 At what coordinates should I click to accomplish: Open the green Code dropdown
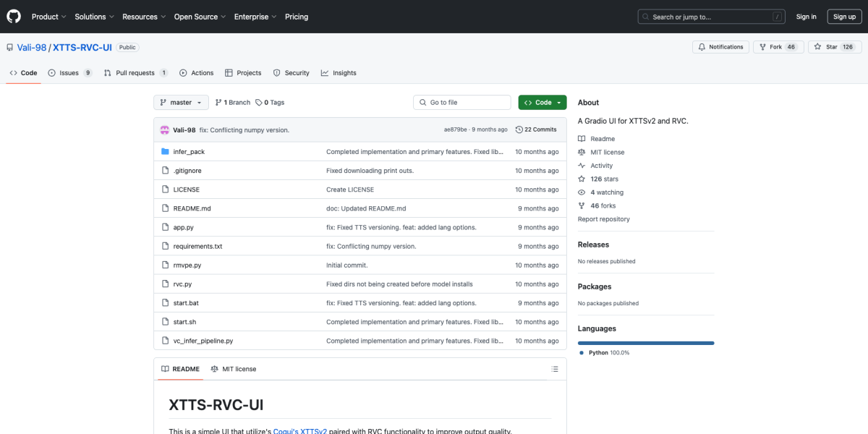[x=542, y=102]
